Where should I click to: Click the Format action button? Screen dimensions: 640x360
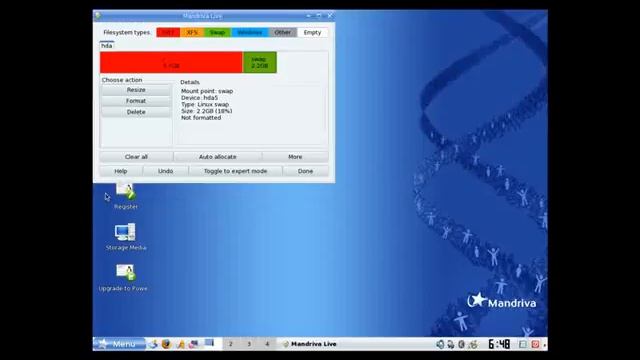pyautogui.click(x=136, y=101)
